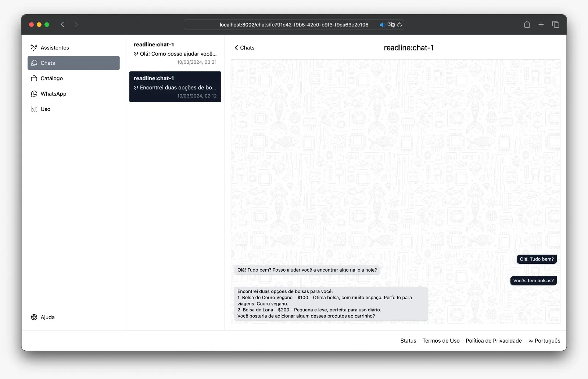Image resolution: width=588 pixels, height=379 pixels.
Task: Click the address bar URL
Action: click(294, 25)
